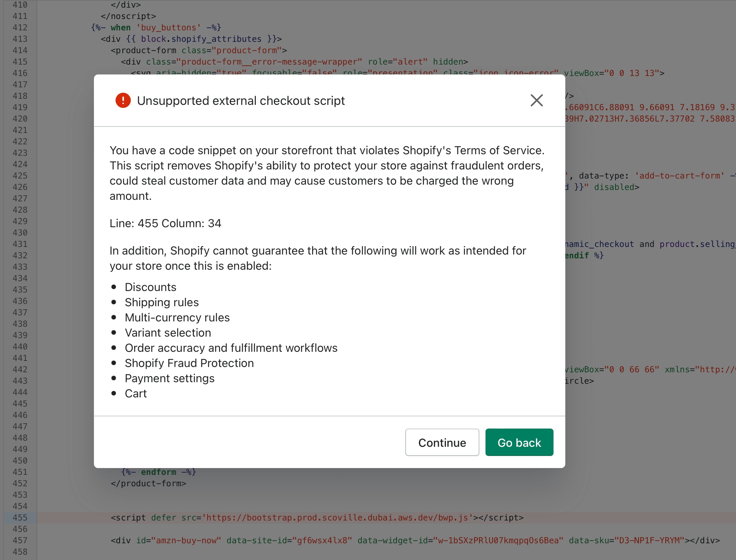Click the Line 455 Column 34 text
The width and height of the screenshot is (736, 560).
pyautogui.click(x=165, y=223)
